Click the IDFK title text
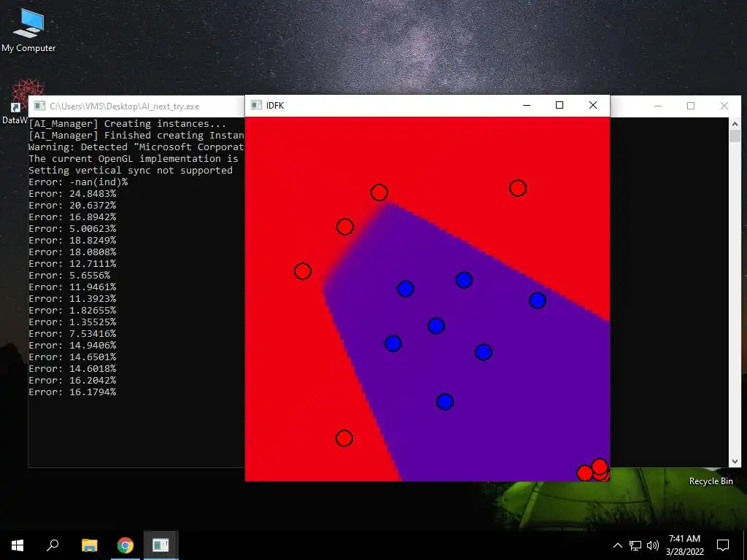 coord(275,105)
